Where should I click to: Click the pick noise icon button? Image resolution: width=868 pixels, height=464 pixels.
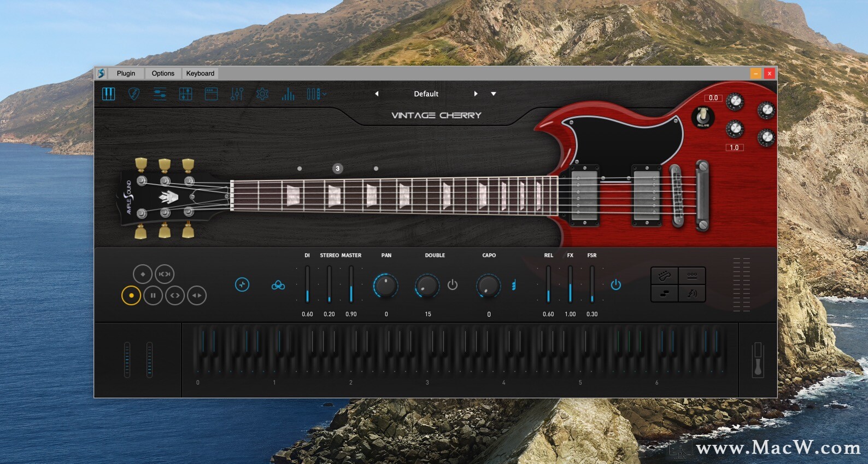[x=692, y=293]
